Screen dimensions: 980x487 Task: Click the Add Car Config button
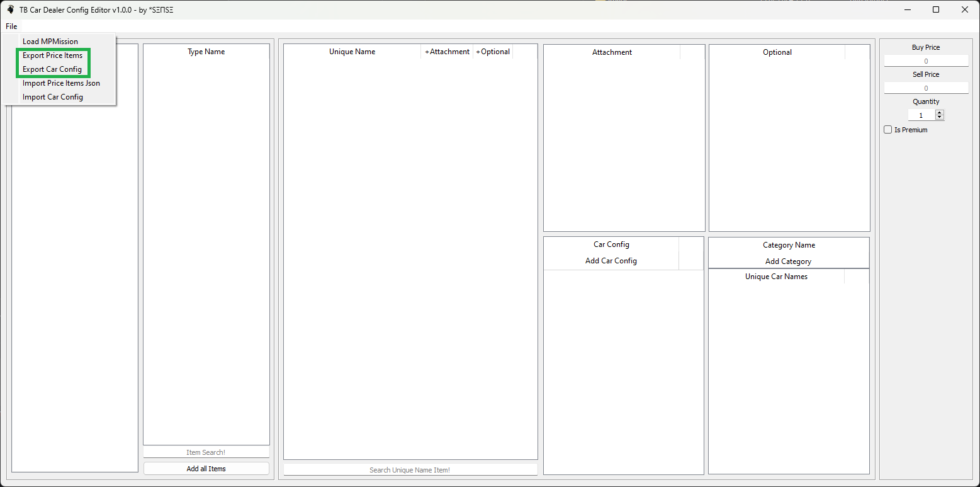[x=611, y=261]
